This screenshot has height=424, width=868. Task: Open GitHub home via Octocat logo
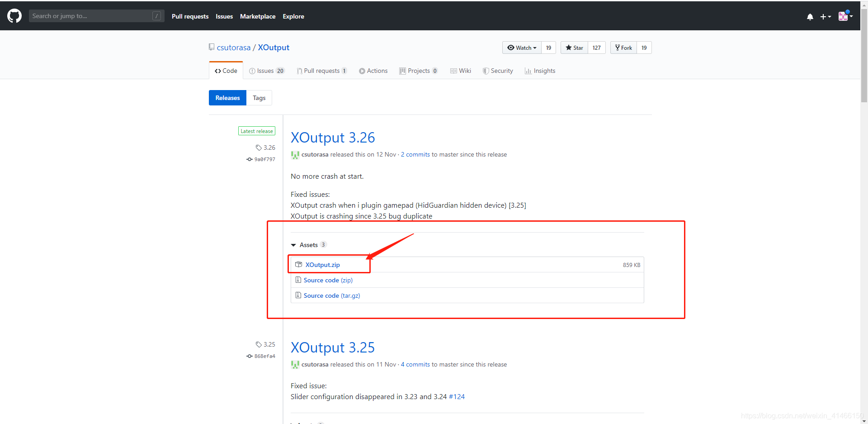pos(14,16)
